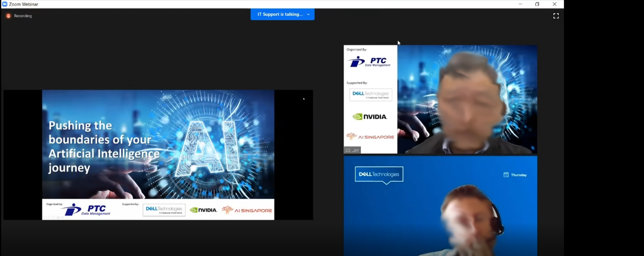Select the SS Lim name tag
This screenshot has width=644, height=256.
tap(352, 150)
